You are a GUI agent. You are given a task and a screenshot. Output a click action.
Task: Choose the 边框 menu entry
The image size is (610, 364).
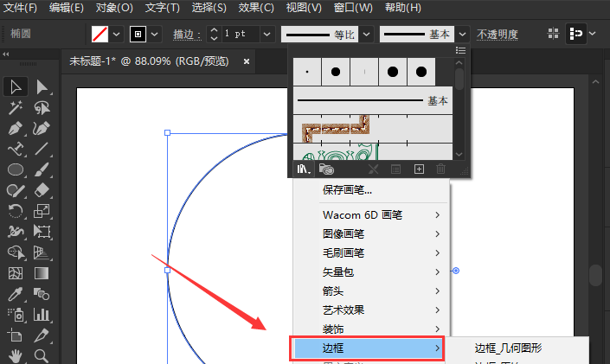pos(367,348)
